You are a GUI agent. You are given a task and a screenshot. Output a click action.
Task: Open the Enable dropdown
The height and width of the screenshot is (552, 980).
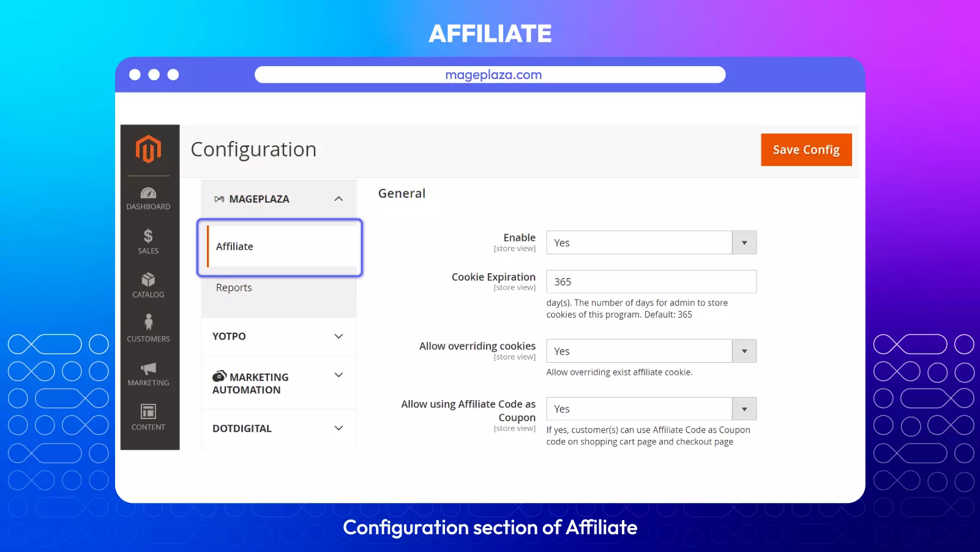coord(651,243)
